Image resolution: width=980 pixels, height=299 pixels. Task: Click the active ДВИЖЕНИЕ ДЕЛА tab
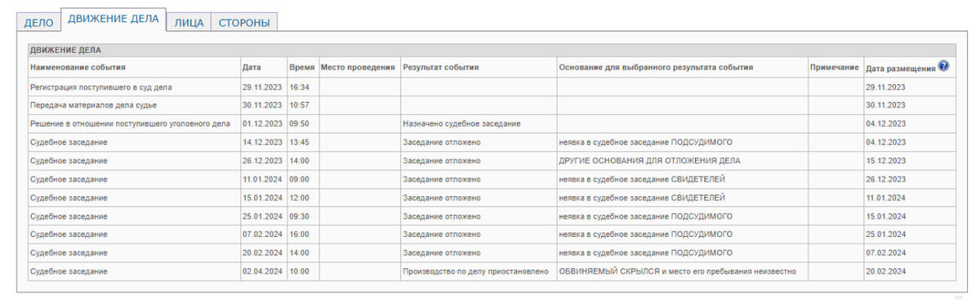[114, 19]
